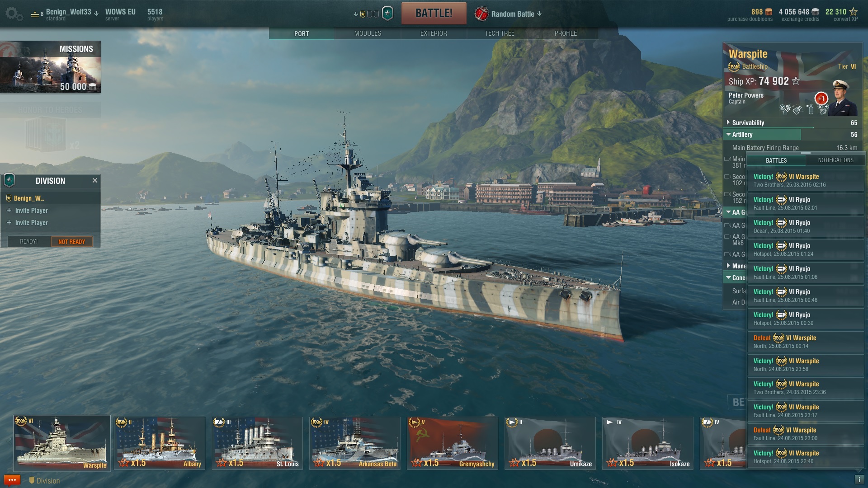The height and width of the screenshot is (488, 868).
Task: Click the captain skill point +1 badge
Action: pyautogui.click(x=821, y=99)
